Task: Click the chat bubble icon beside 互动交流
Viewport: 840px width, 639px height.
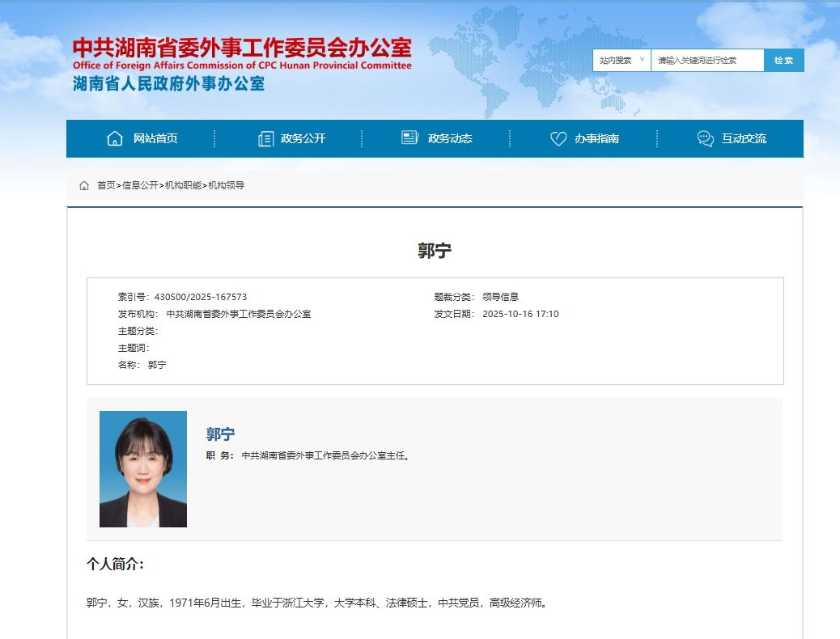Action: point(705,138)
